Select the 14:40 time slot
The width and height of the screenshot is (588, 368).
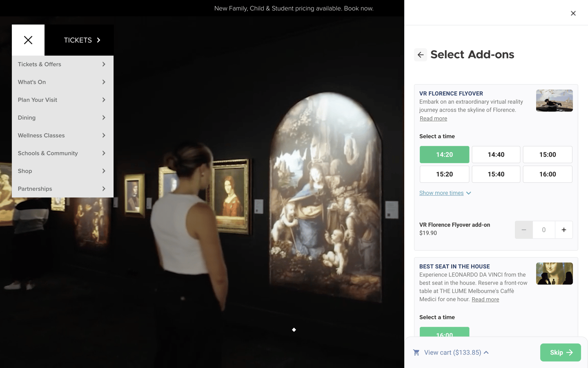(496, 155)
